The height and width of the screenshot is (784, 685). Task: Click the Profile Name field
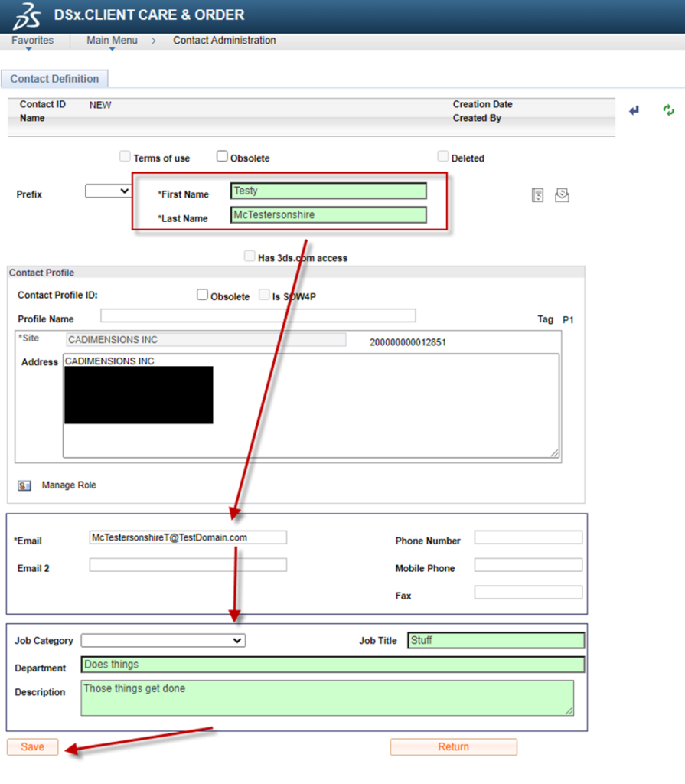pyautogui.click(x=258, y=315)
